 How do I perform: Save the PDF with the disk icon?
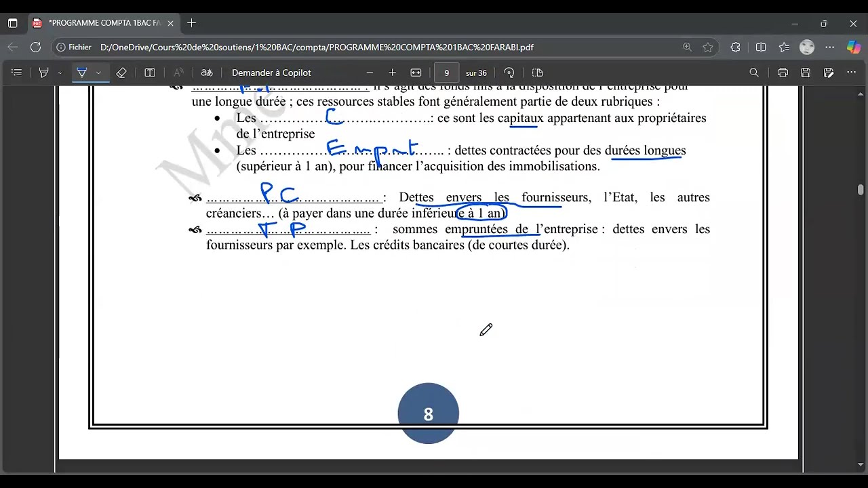[806, 73]
